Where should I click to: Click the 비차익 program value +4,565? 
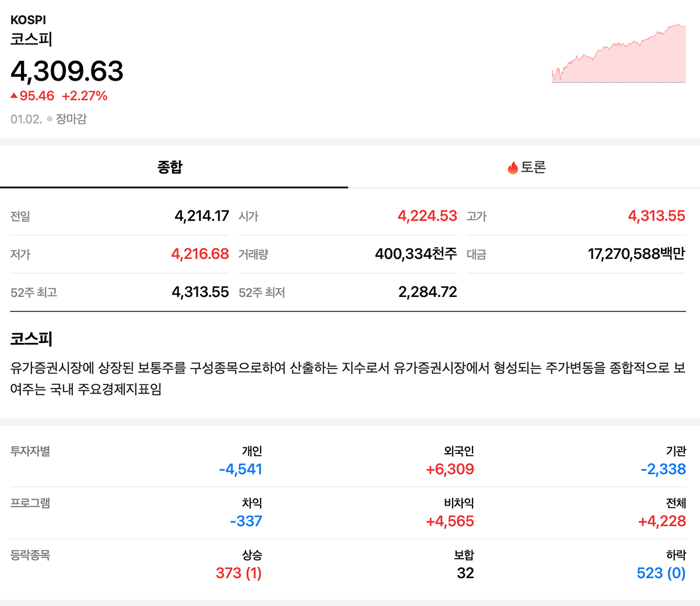450,521
